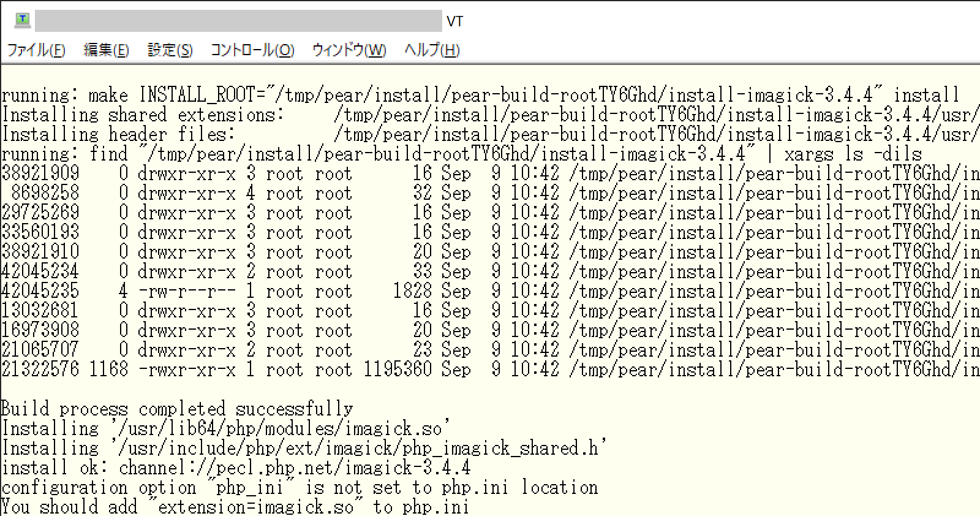Open the コントロール(O) menu

252,50
